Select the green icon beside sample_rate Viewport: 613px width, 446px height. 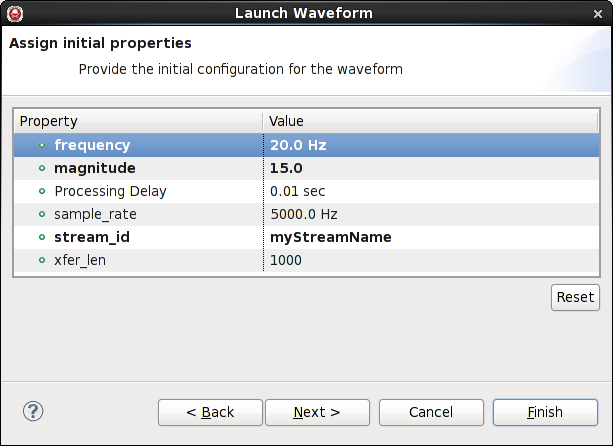click(x=42, y=214)
